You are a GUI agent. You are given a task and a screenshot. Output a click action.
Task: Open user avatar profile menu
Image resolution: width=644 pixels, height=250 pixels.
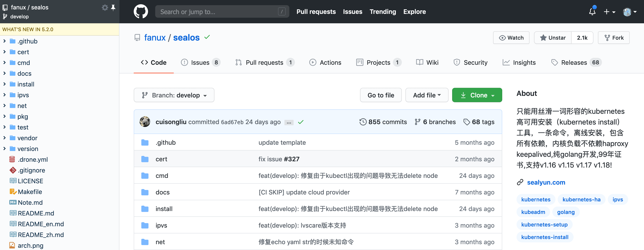coord(629,12)
